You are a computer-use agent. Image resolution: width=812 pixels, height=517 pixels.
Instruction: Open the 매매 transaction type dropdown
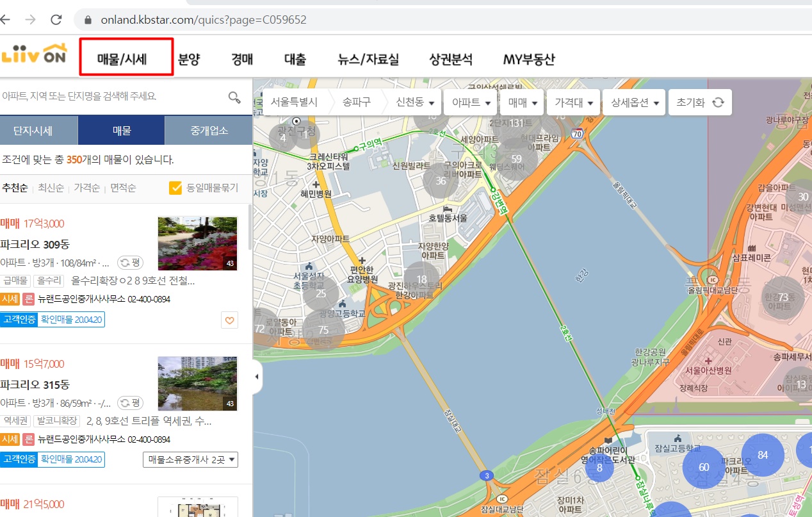coord(522,102)
